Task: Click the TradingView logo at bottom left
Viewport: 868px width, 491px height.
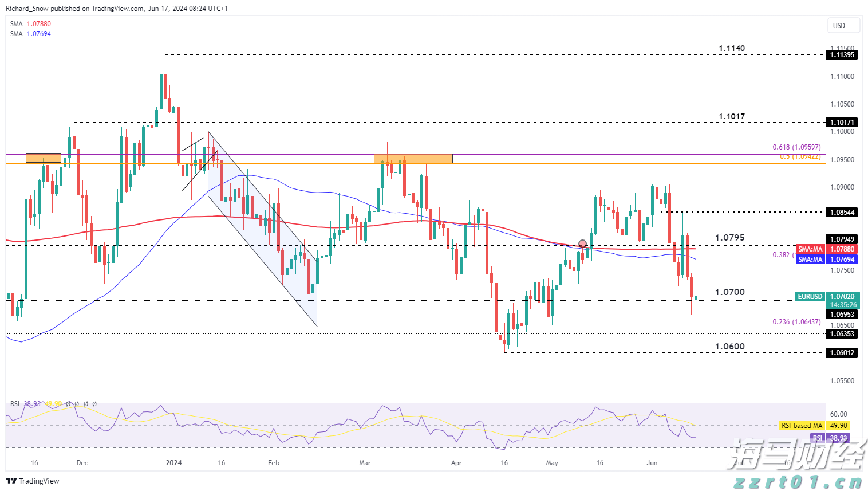Action: click(33, 481)
